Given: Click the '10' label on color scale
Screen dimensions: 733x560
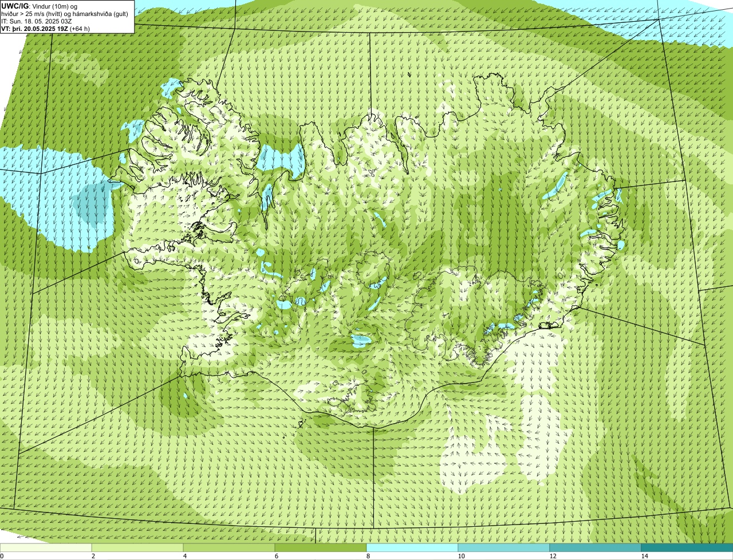Looking at the screenshot, I should coord(461,556).
